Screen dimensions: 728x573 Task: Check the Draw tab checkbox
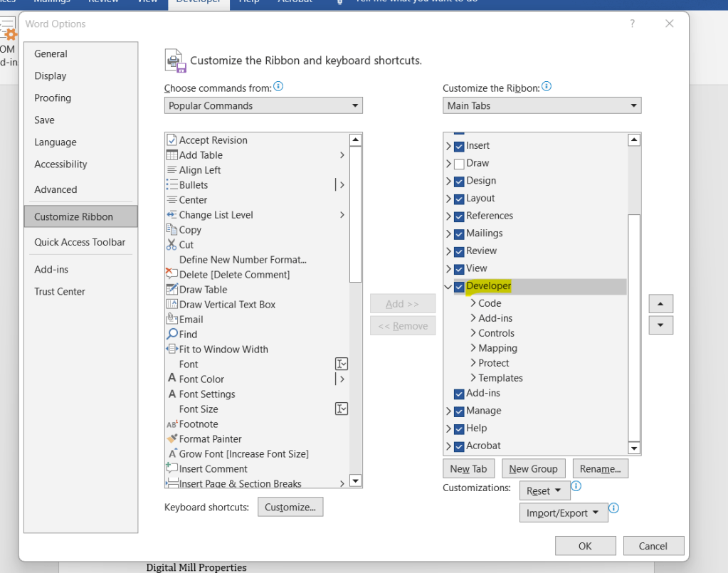coord(459,164)
